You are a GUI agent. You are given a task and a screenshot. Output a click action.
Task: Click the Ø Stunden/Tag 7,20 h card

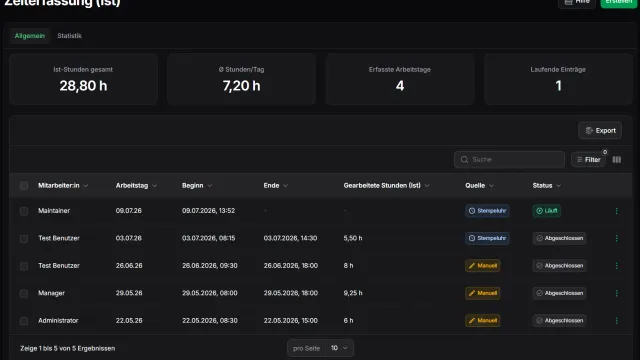point(241,79)
